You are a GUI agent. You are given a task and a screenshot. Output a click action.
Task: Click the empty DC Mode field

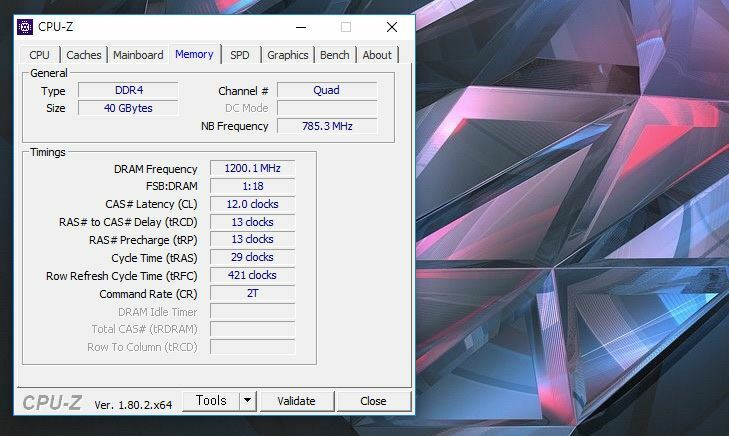[327, 108]
